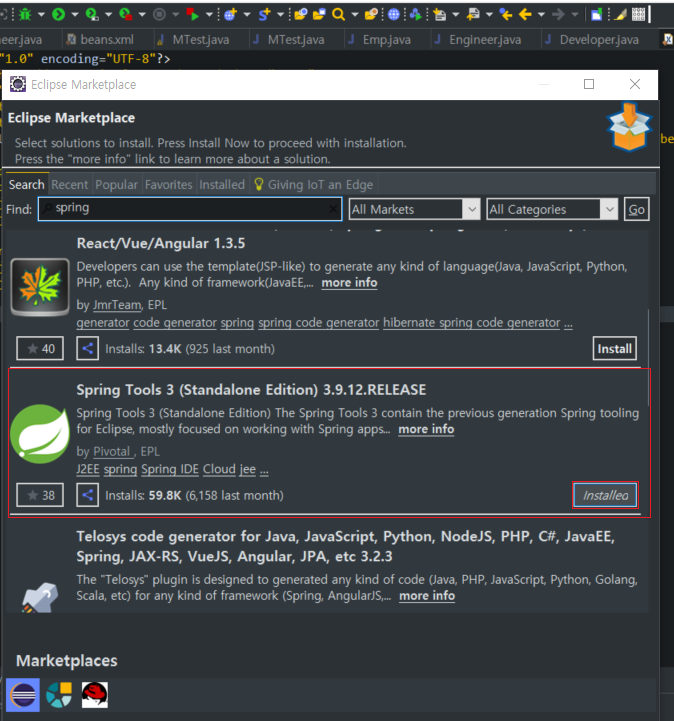Click the grey forward arrow icon
674x721 pixels.
559,15
